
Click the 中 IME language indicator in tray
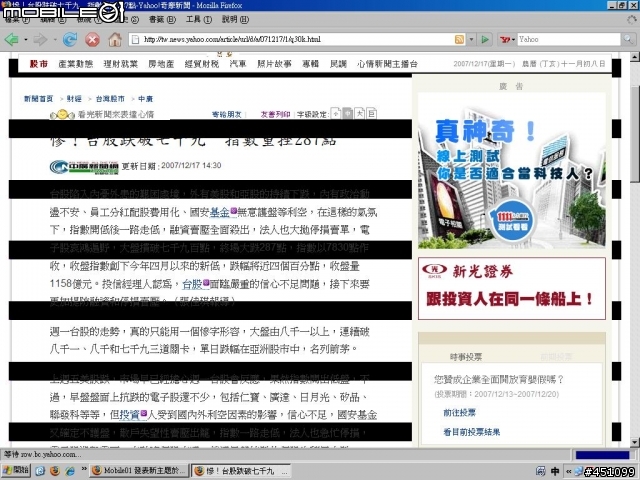click(555, 471)
